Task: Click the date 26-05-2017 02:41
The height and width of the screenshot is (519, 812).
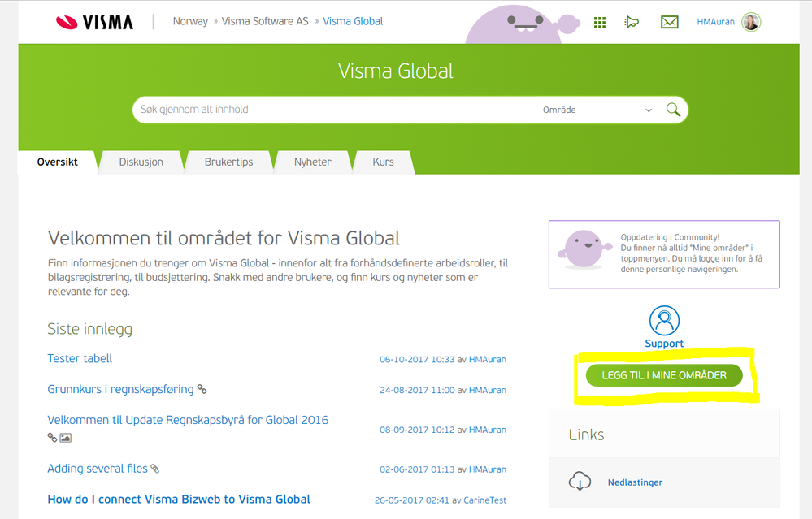Action: tap(412, 500)
